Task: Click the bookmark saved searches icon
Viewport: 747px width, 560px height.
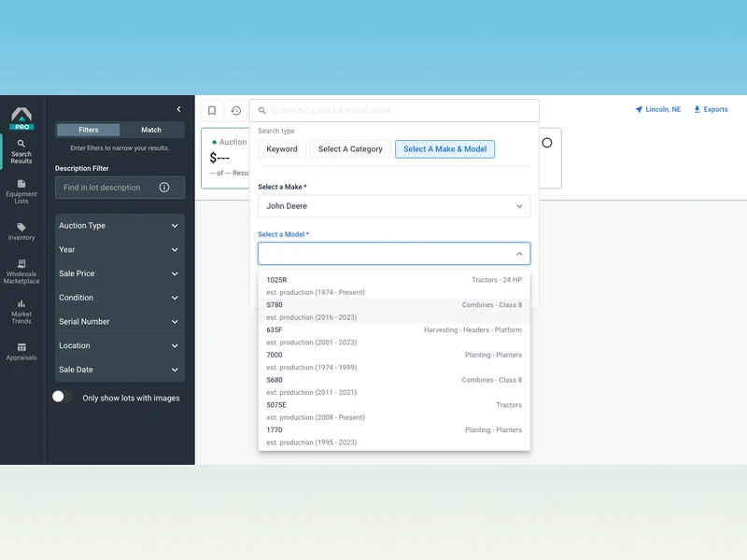Action: 212,110
